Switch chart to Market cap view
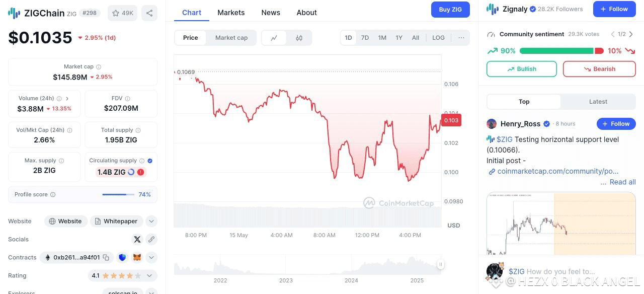Image resolution: width=644 pixels, height=294 pixels. 231,38
